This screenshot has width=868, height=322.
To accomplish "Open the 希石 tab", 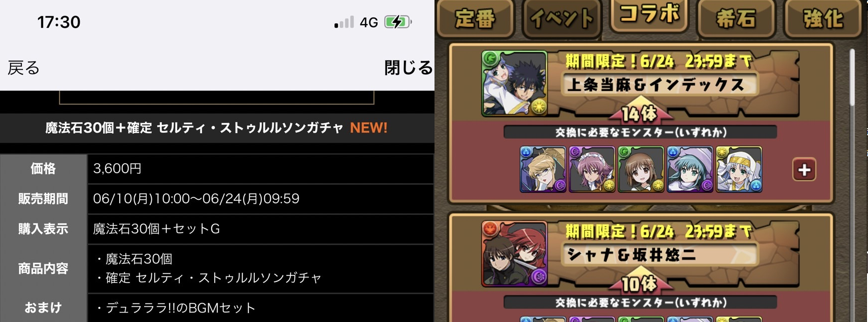I will pos(736,19).
